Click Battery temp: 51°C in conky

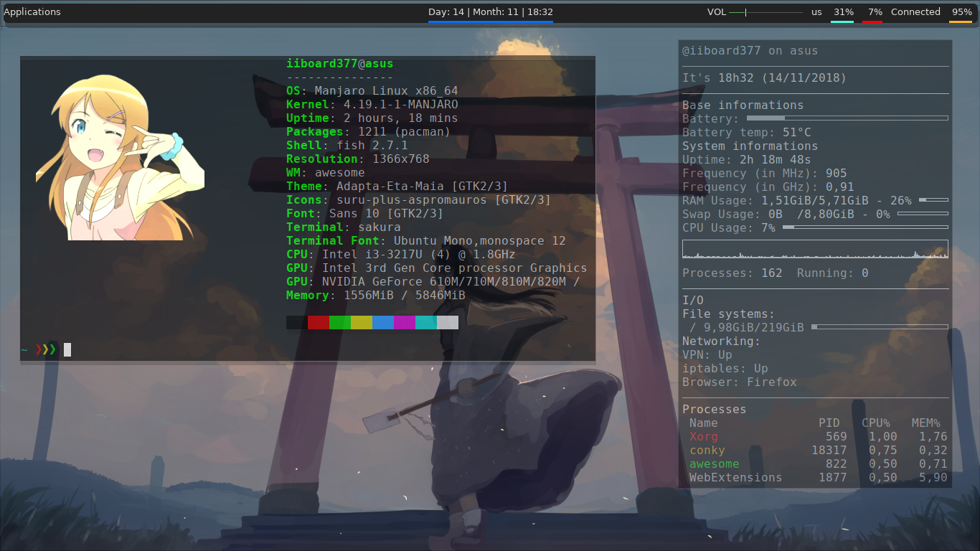747,133
